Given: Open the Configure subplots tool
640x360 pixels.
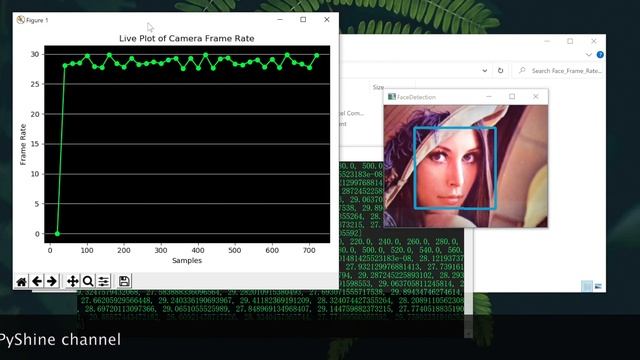Looking at the screenshot, I should [x=104, y=281].
